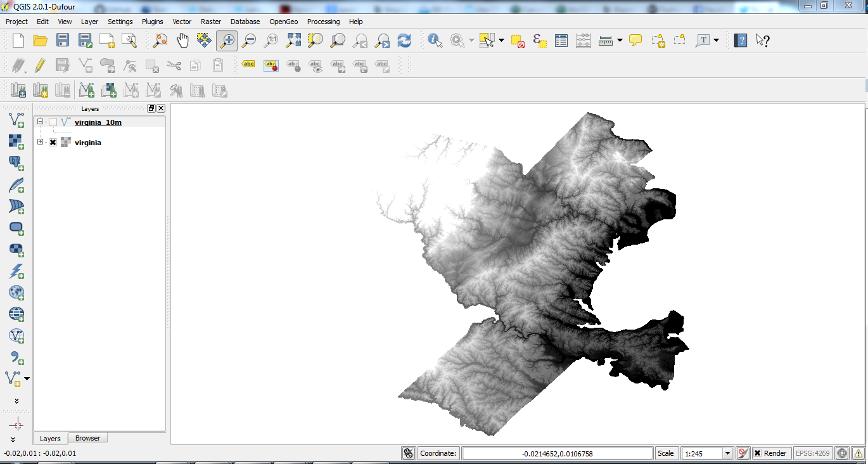
Task: Expand the virginia layer legend entry
Action: pyautogui.click(x=40, y=142)
